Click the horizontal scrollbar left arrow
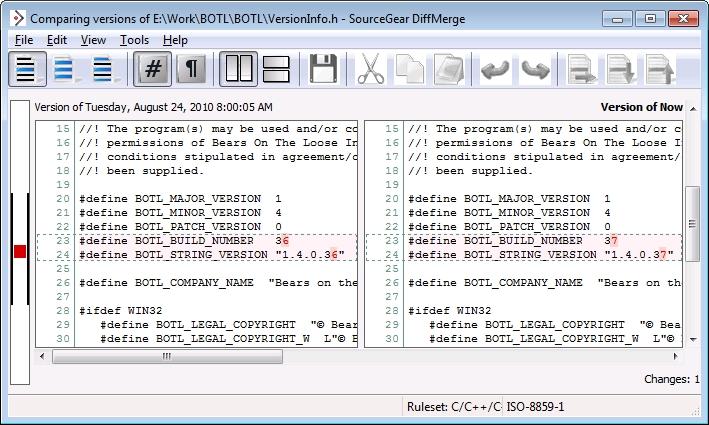Screen dimensions: 709x425 point(42,356)
